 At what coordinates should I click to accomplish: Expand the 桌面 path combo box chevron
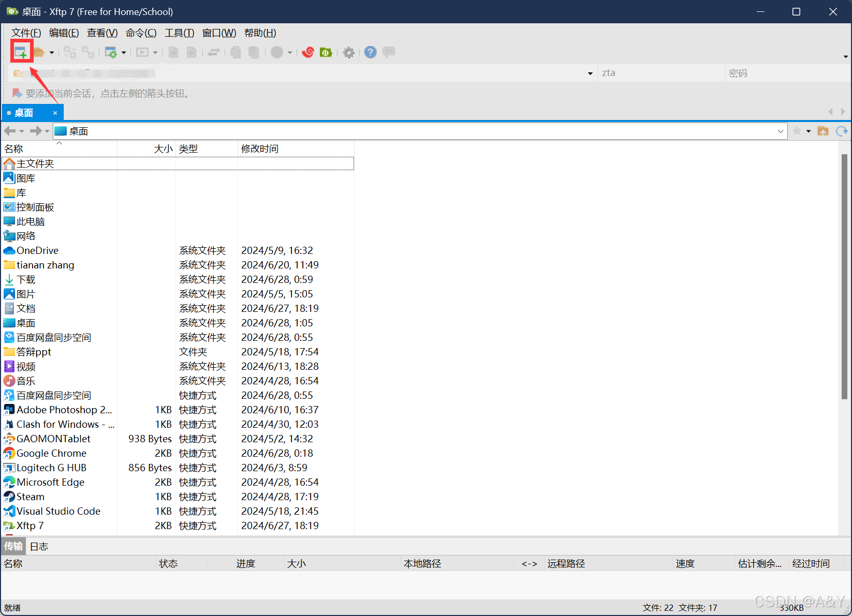click(781, 131)
